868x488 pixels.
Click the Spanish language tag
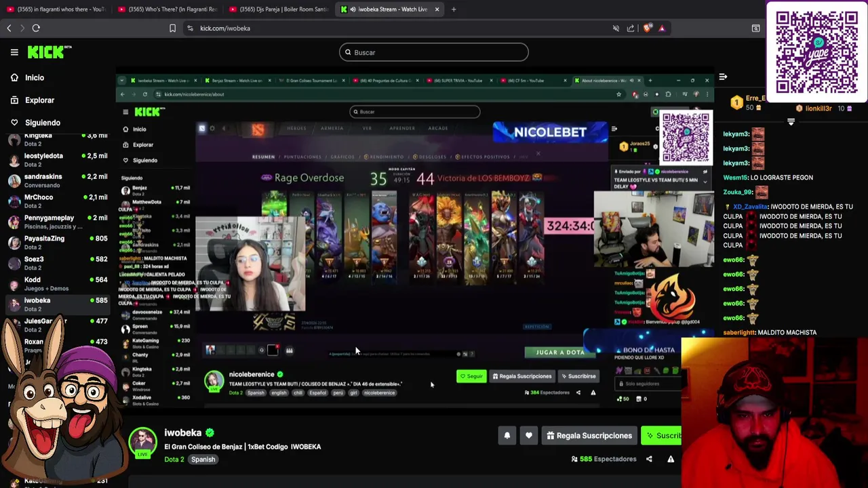coord(203,460)
